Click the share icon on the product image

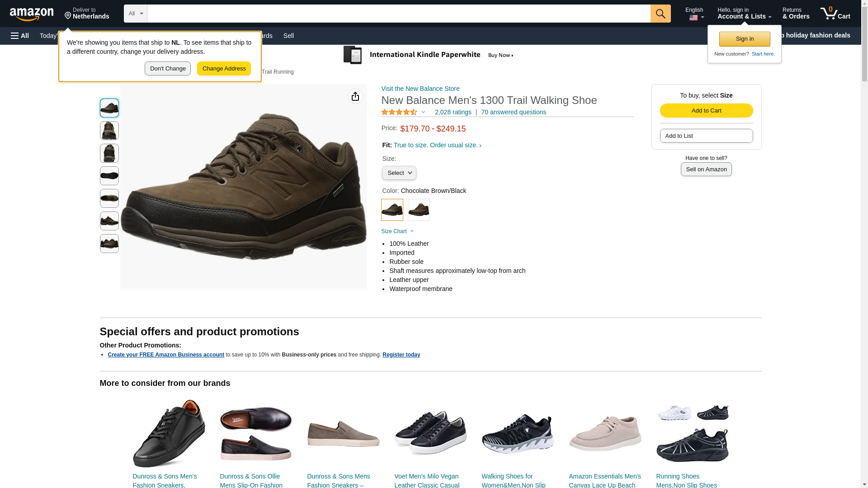355,96
